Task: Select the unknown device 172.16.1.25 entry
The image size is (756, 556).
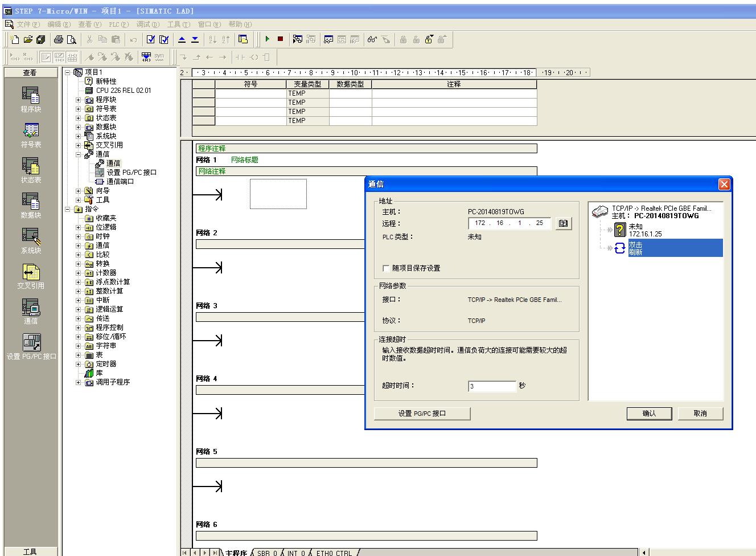Action: [x=644, y=230]
